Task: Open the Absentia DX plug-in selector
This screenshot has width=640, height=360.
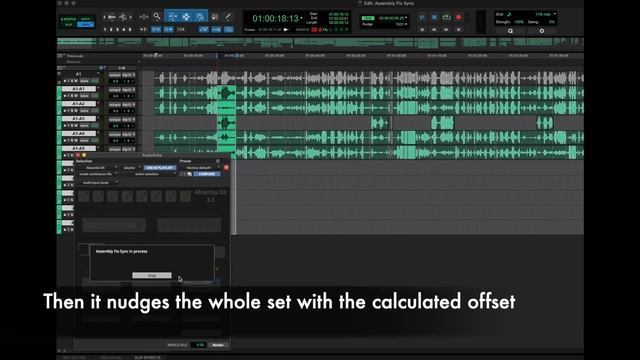Action: click(97, 168)
